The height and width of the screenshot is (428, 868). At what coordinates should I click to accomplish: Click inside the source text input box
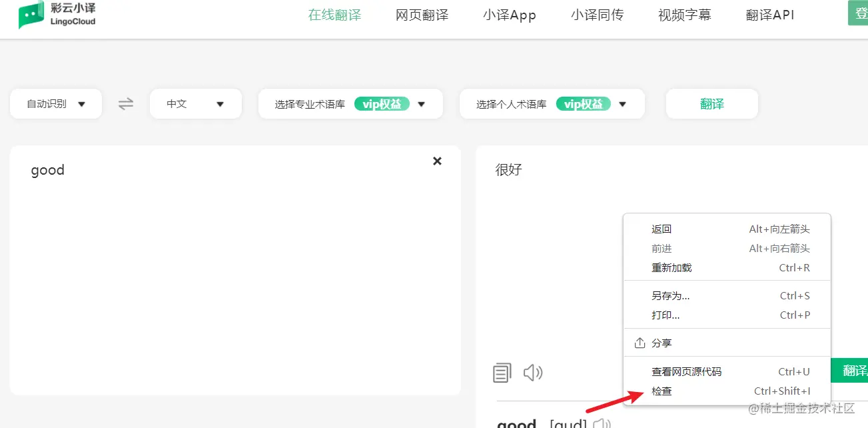point(235,270)
